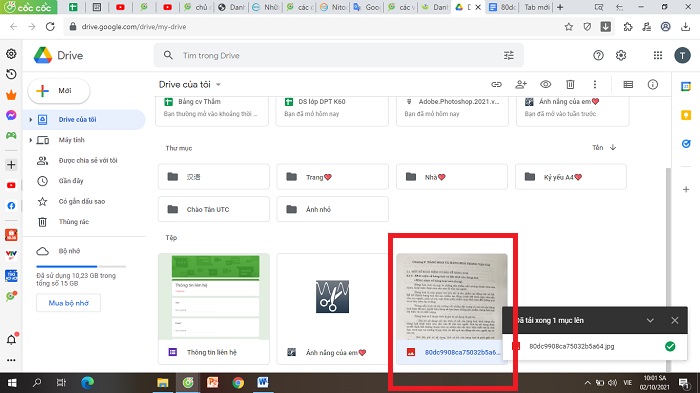Switch to the 80dc browser tab
The image size is (700, 393).
pos(502,7)
